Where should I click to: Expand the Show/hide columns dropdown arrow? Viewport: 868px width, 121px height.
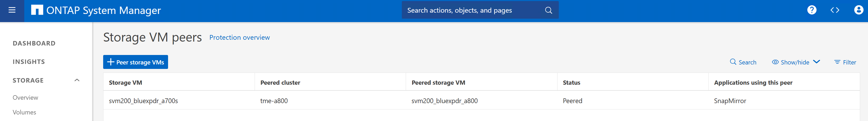(x=817, y=62)
